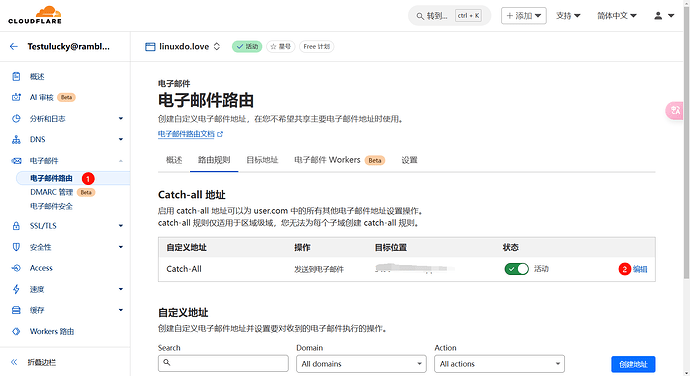690x376 pixels.
Task: Click the Workers routes icon
Action: pyautogui.click(x=16, y=331)
